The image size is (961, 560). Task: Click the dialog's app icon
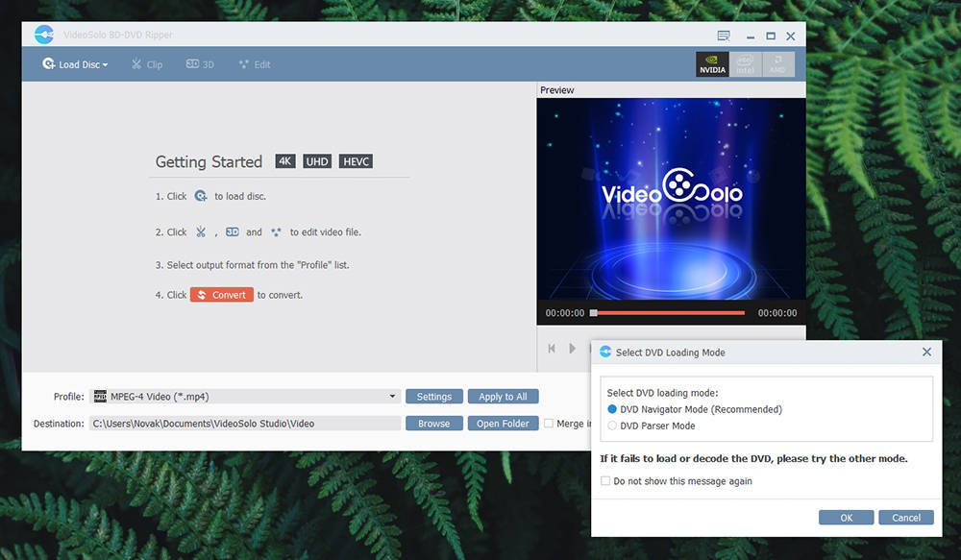[x=605, y=352]
